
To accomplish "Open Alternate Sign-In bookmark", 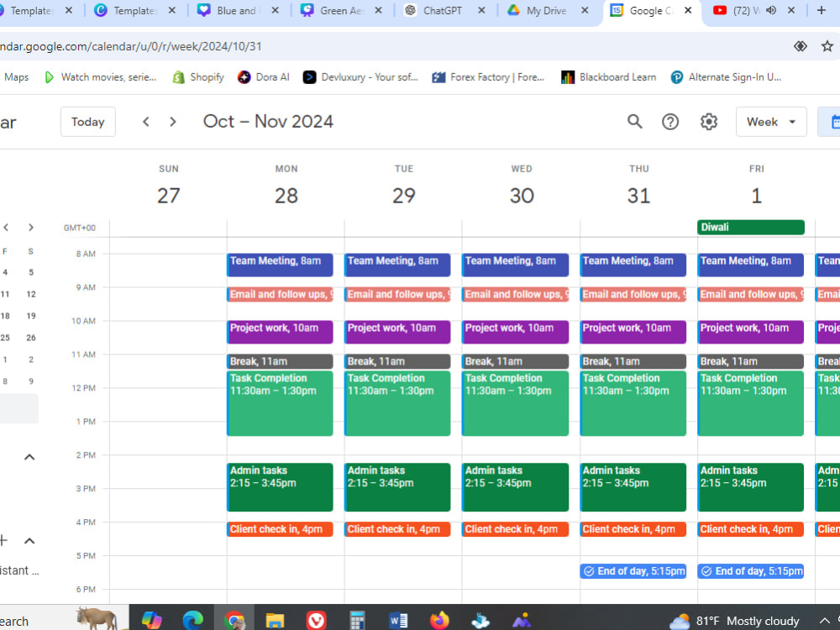I will (726, 77).
